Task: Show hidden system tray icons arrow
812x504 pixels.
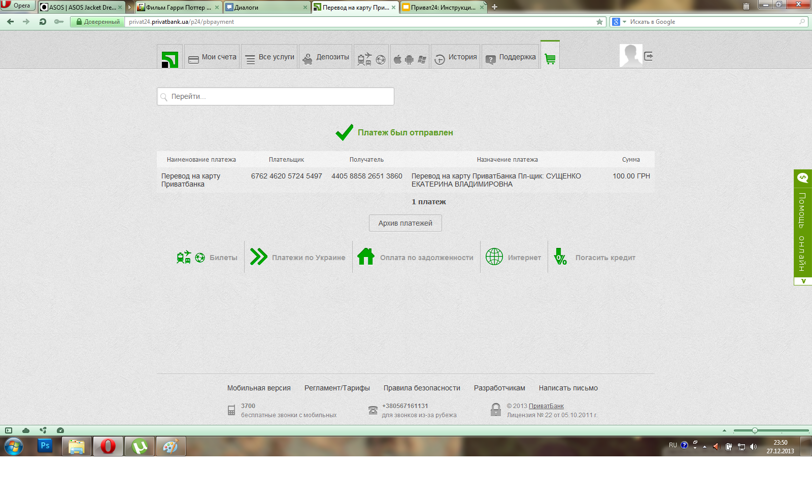Action: pos(704,447)
